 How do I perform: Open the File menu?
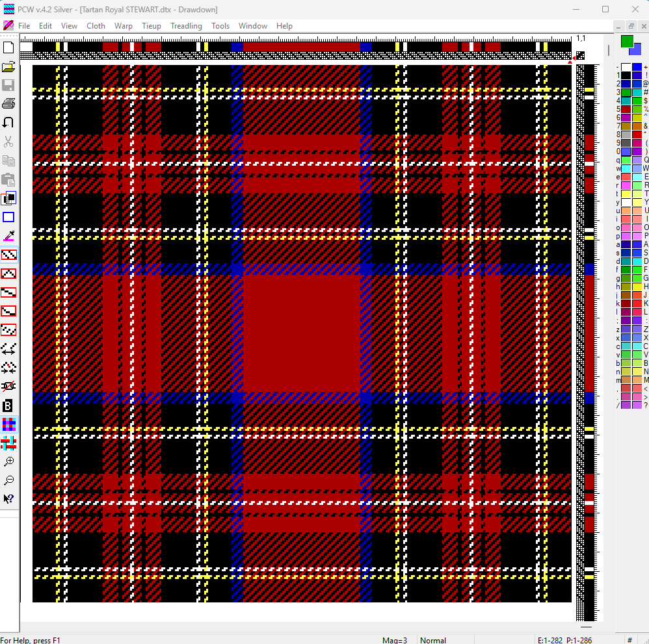point(24,25)
